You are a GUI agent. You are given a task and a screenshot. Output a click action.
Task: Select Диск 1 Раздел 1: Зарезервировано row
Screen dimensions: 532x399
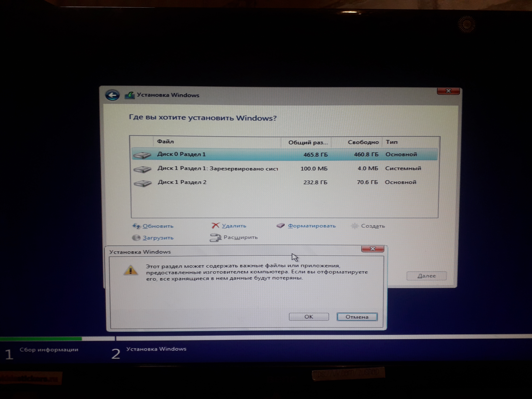click(285, 169)
